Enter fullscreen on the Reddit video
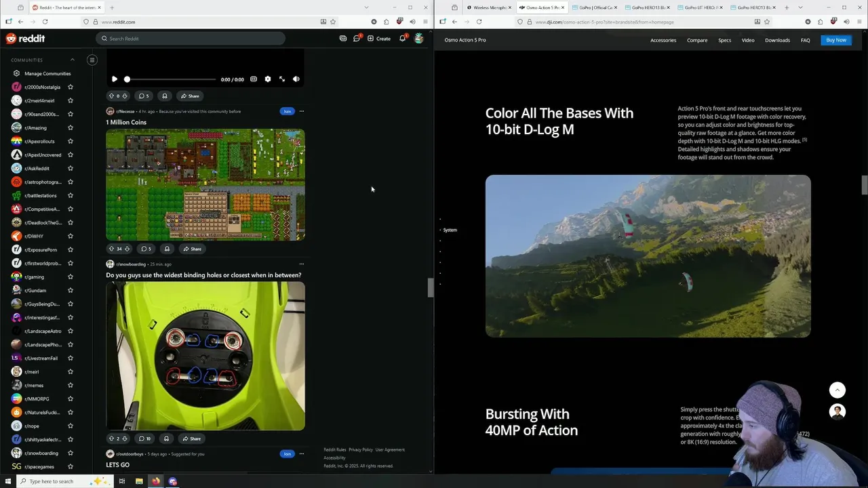The width and height of the screenshot is (868, 488). coord(282,79)
